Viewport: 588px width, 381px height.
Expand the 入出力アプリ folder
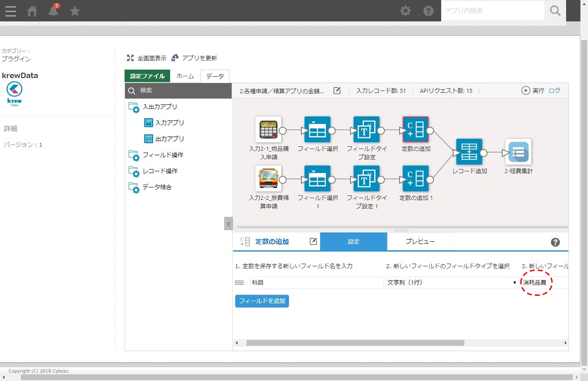[153, 107]
